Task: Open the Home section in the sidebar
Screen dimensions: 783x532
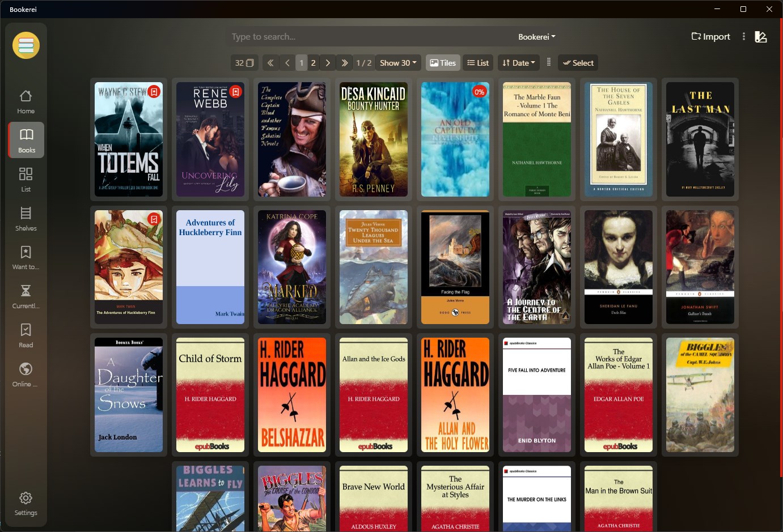Action: tap(26, 102)
